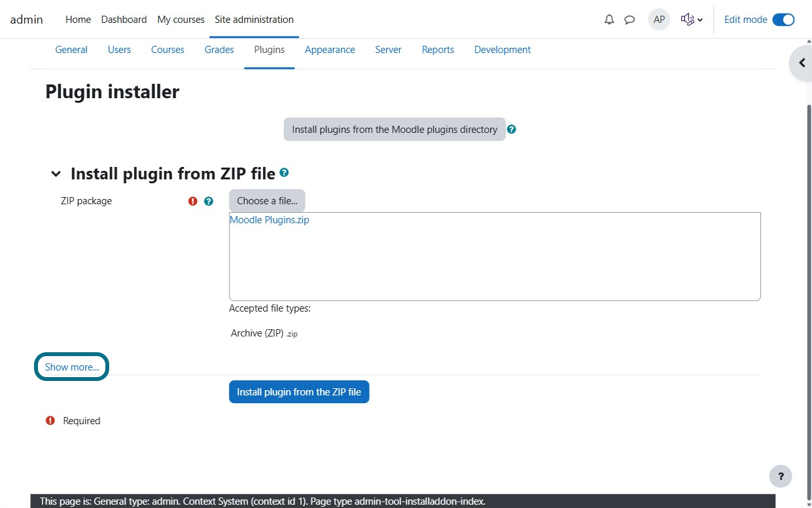Open the Moodle Plugins.zip file link
This screenshot has width=812, height=508.
pyautogui.click(x=270, y=220)
